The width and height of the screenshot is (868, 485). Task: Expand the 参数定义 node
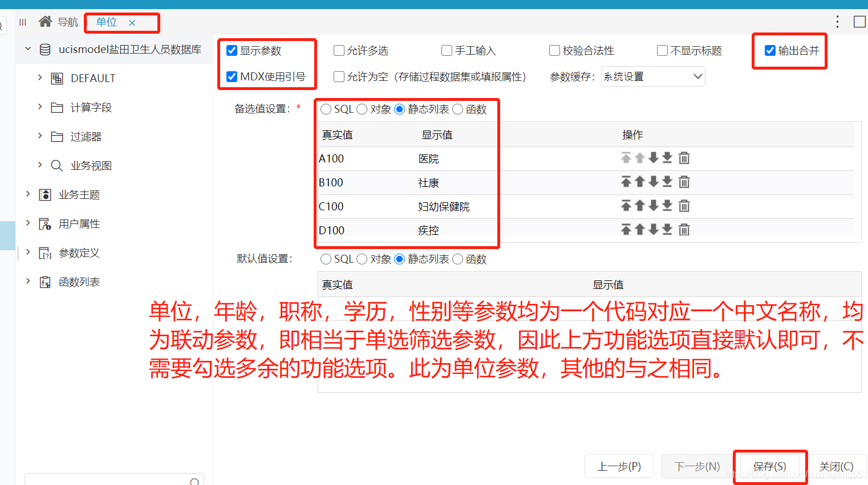coord(28,252)
